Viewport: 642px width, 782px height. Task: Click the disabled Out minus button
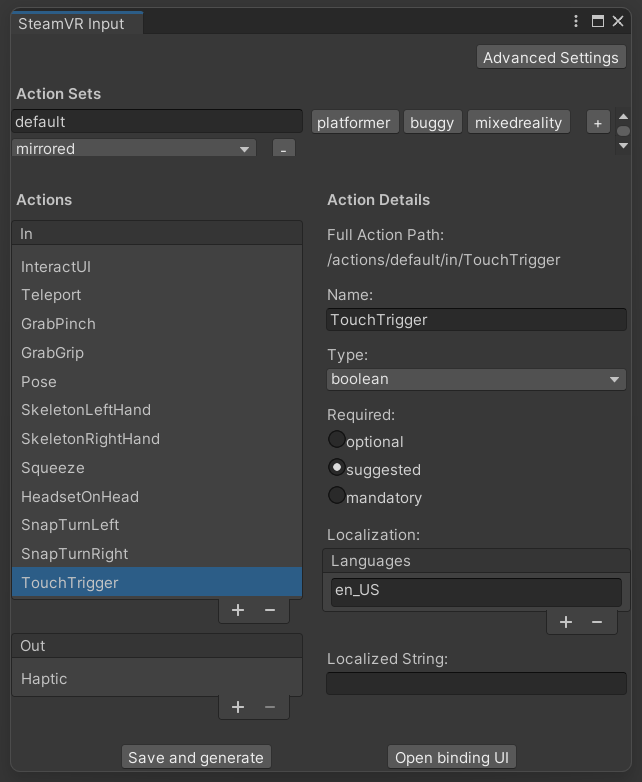270,707
